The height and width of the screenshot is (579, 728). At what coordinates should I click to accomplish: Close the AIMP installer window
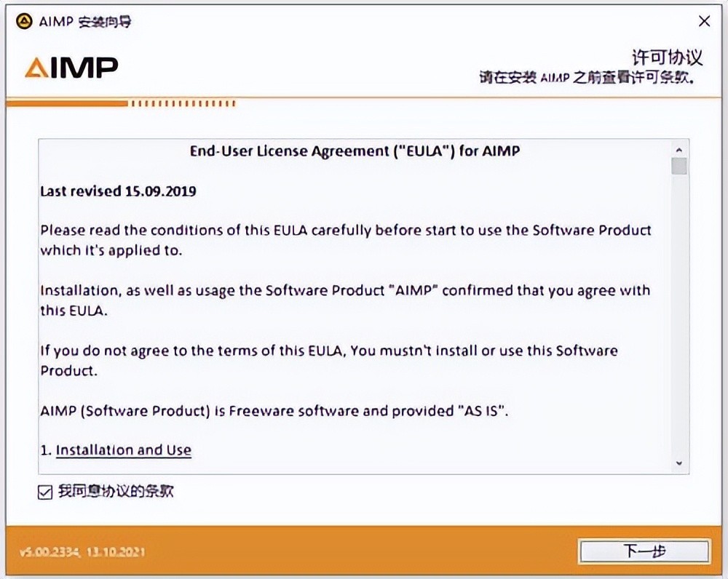(x=704, y=22)
